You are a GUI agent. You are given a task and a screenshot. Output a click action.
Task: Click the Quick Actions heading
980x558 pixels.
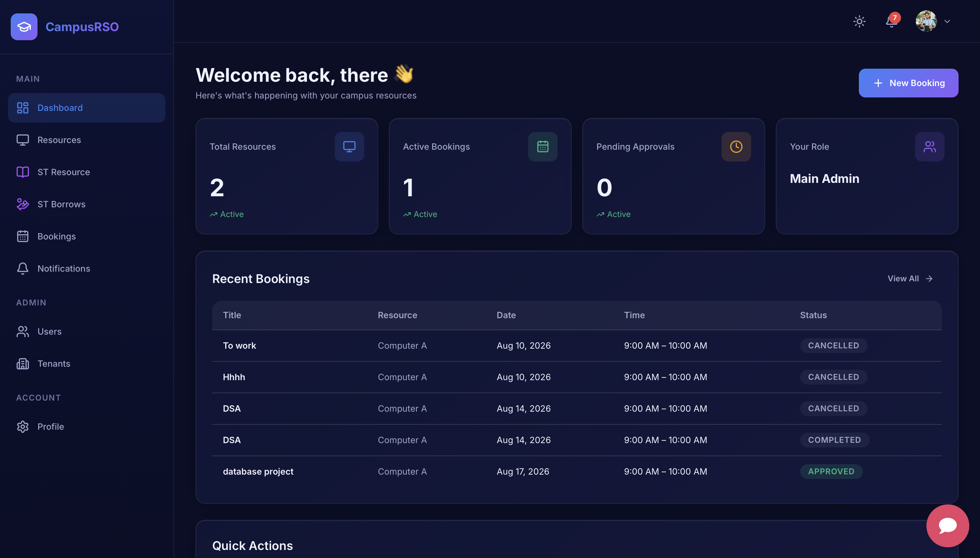pyautogui.click(x=252, y=546)
